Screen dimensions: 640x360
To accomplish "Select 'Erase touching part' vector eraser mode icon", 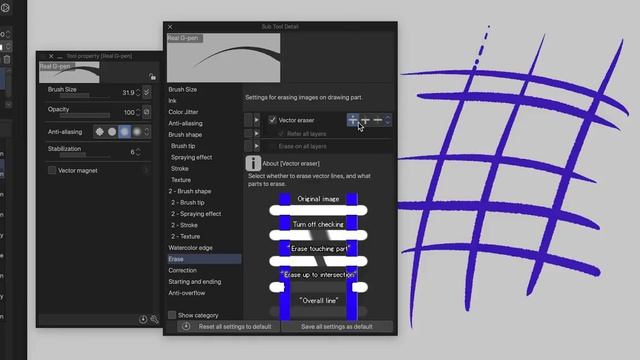I will [x=353, y=120].
